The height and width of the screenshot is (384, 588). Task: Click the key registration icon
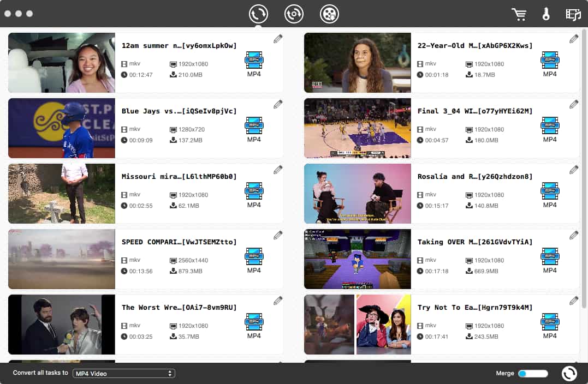tap(546, 15)
